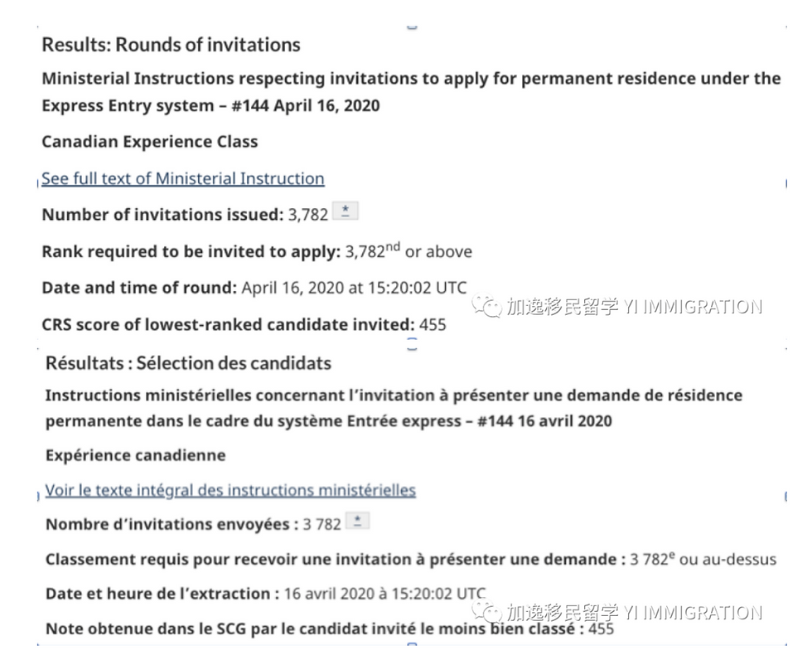Click the 'Rank required to be invited to apply' line
This screenshot has height=665, width=812.
click(257, 251)
